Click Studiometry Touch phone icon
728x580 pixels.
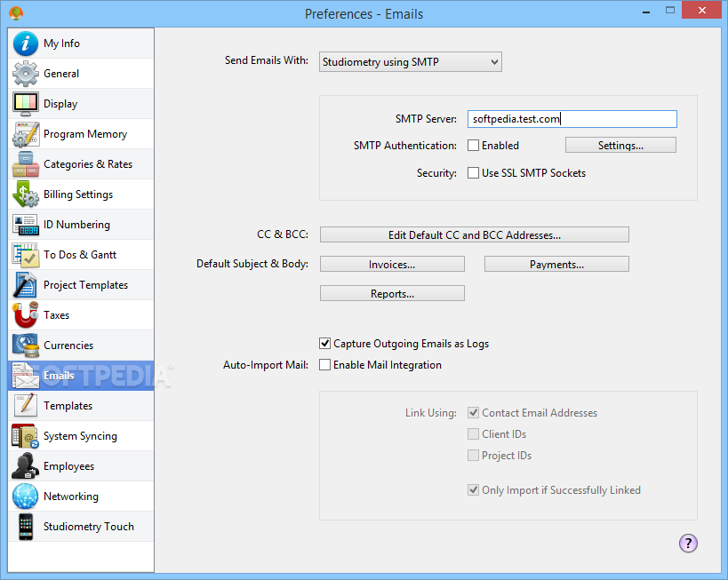coord(26,527)
